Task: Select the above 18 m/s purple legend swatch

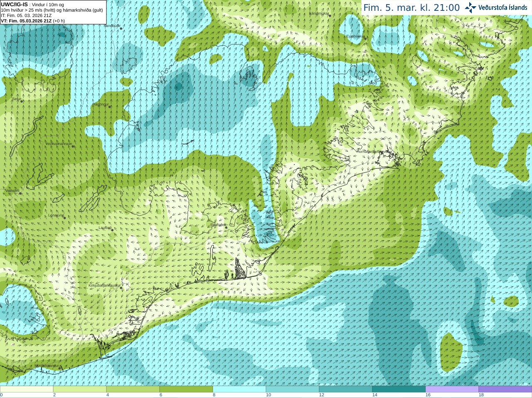Action: [505, 389]
